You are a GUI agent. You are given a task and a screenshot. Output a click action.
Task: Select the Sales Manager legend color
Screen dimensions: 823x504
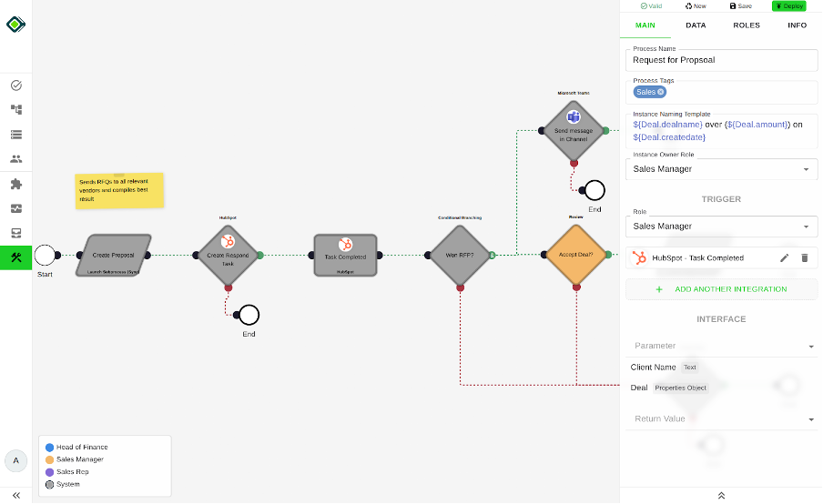pos(49,459)
